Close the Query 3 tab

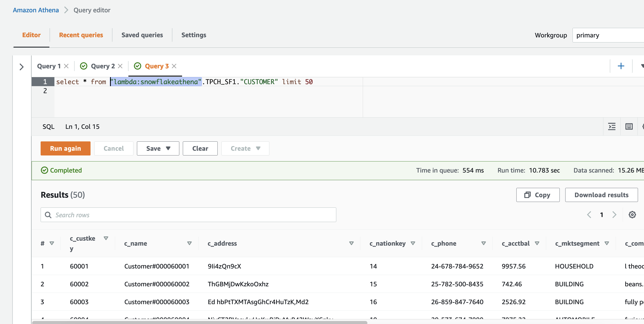[174, 66]
